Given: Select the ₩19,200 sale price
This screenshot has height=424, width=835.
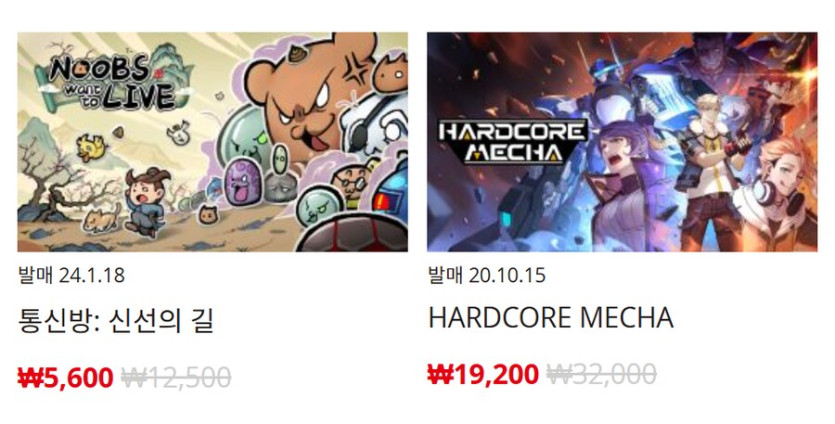Looking at the screenshot, I should (483, 374).
